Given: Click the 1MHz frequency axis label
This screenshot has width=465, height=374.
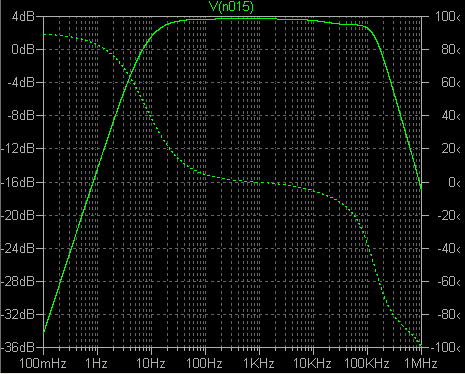Looking at the screenshot, I should pyautogui.click(x=421, y=363).
